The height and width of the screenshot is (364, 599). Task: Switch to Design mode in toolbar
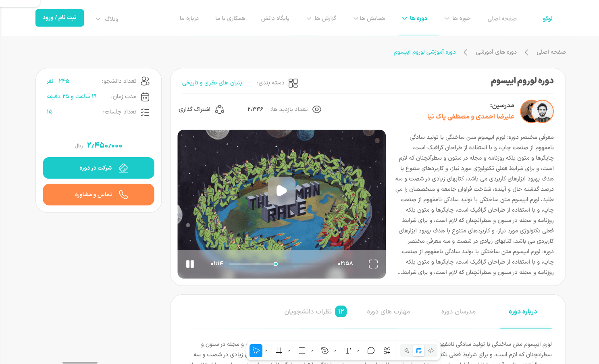[x=419, y=351]
